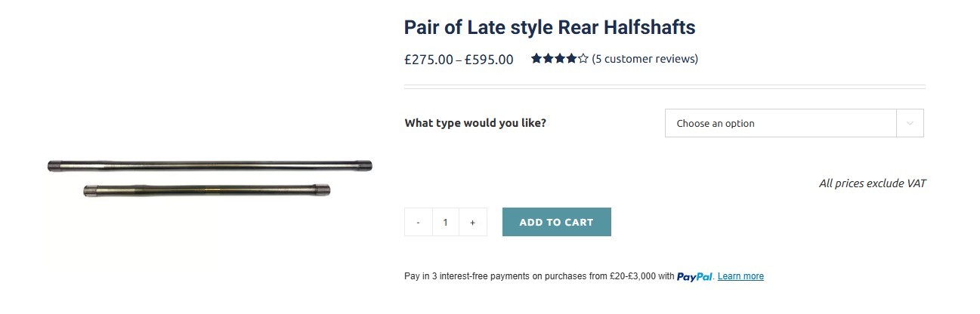Click the Pay in 3 interest-free payments text
This screenshot has height=314, width=980.
coord(539,276)
